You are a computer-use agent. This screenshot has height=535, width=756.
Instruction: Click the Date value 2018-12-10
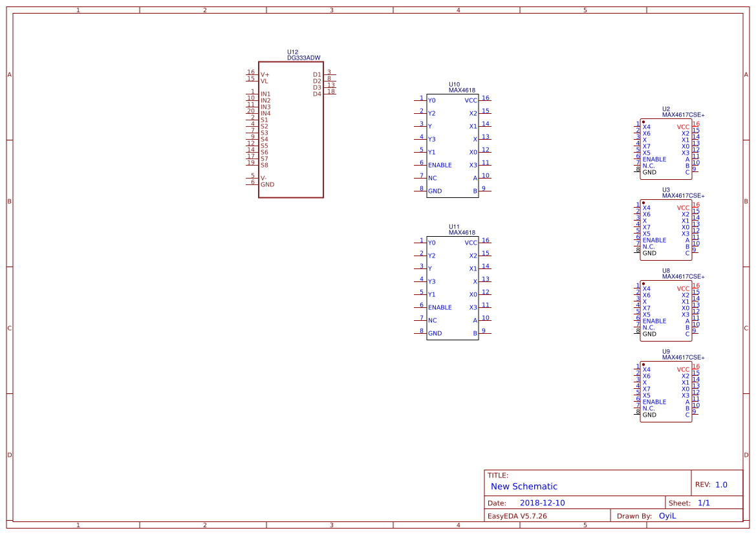coord(542,502)
